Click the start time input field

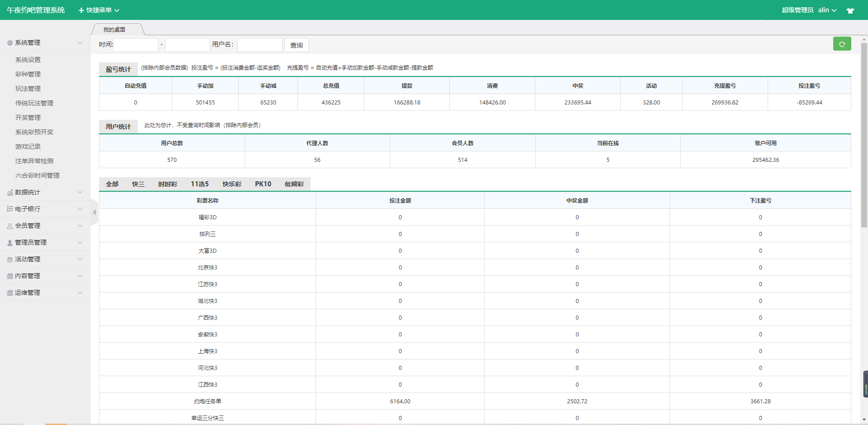(x=136, y=45)
